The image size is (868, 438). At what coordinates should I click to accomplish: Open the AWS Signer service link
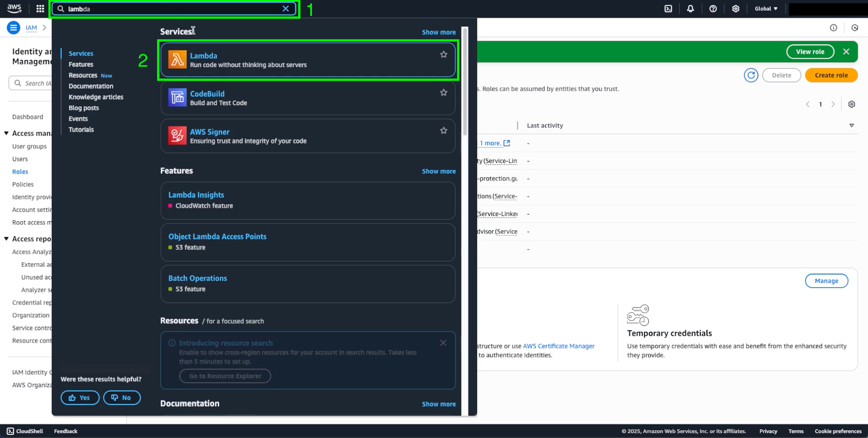210,132
